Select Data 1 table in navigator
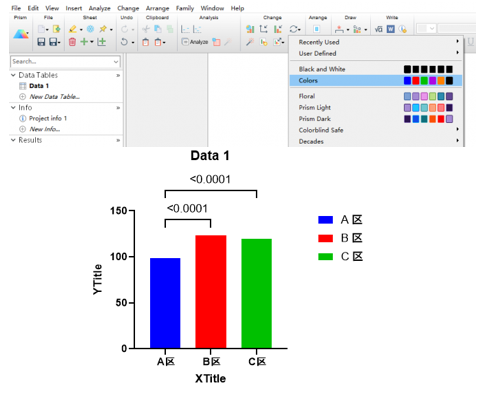479x393 pixels. pos(39,86)
